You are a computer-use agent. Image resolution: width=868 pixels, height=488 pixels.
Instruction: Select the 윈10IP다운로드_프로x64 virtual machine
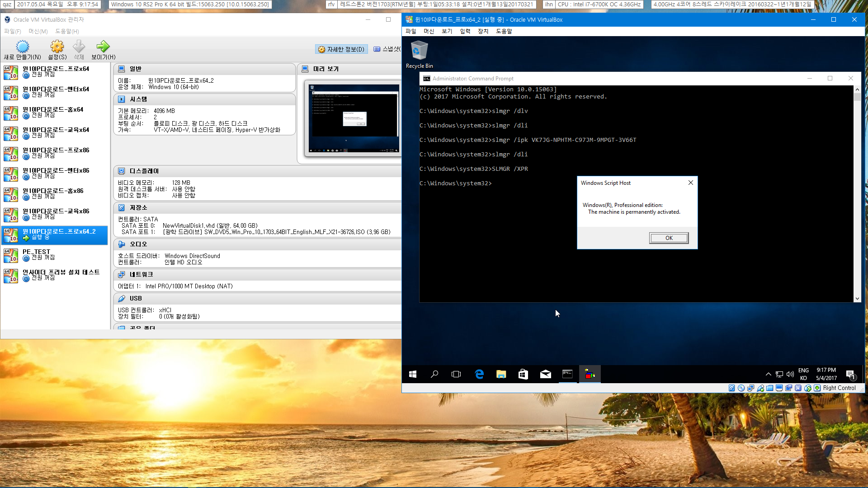click(x=55, y=72)
